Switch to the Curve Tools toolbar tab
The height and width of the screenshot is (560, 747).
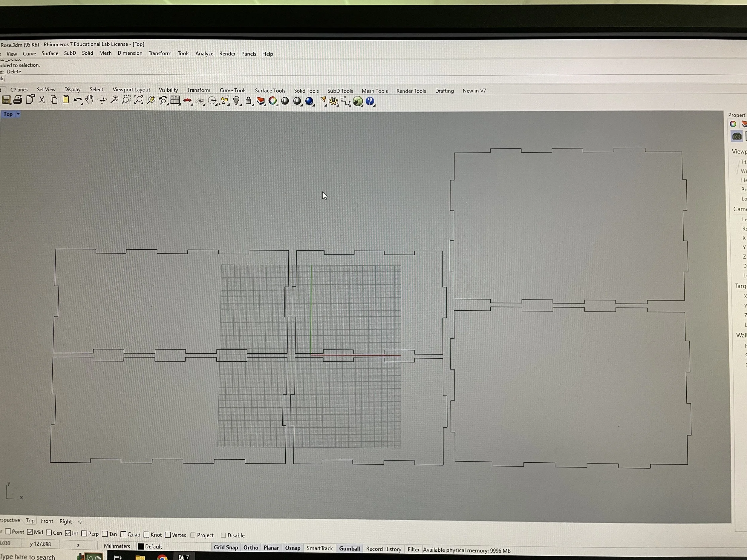233,90
